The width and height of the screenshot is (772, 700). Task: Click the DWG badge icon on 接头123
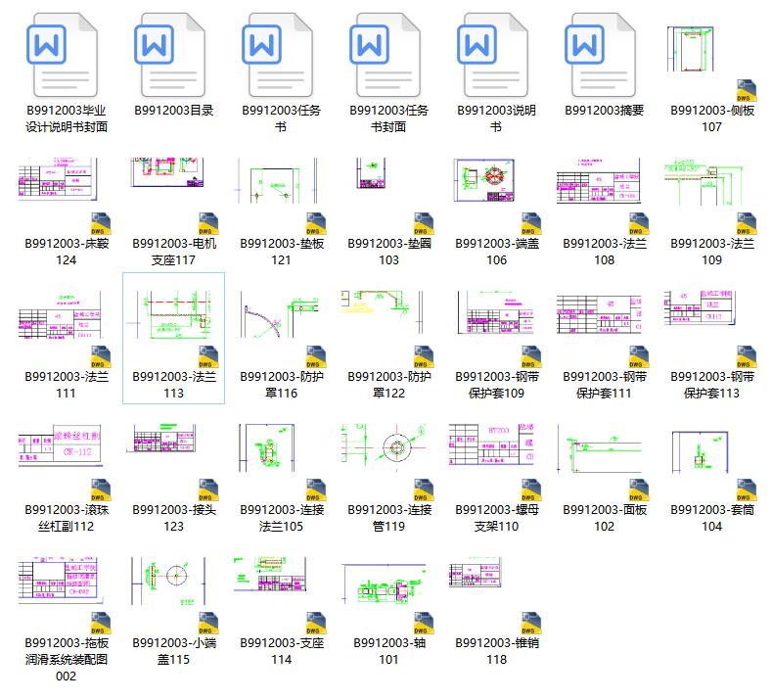click(x=207, y=490)
